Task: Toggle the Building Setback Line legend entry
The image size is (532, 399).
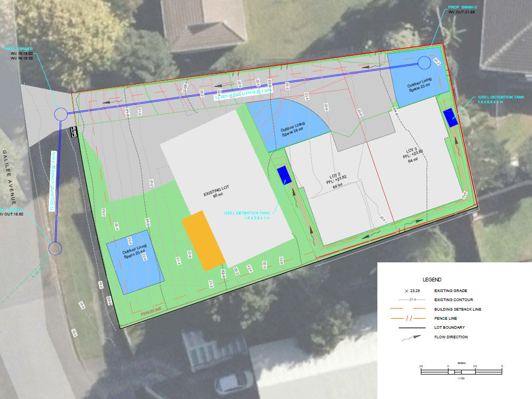Action: 458,310
